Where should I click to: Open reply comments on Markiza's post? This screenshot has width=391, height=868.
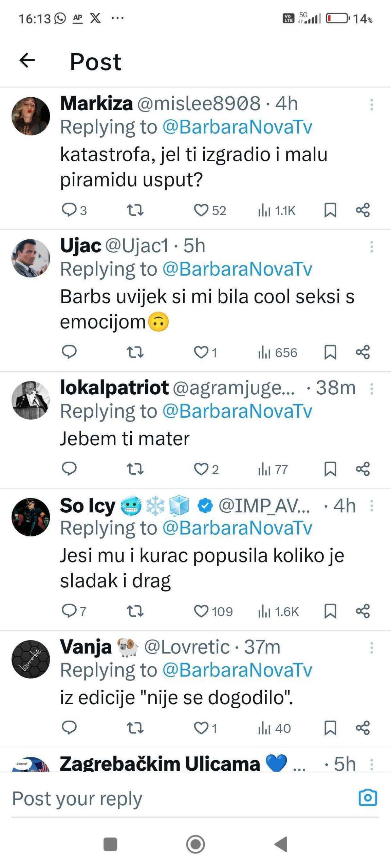coord(69,210)
